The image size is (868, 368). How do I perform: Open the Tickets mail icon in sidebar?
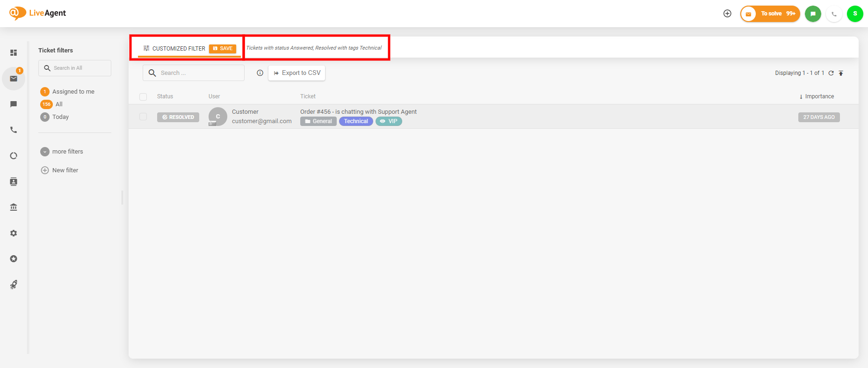pyautogui.click(x=14, y=79)
